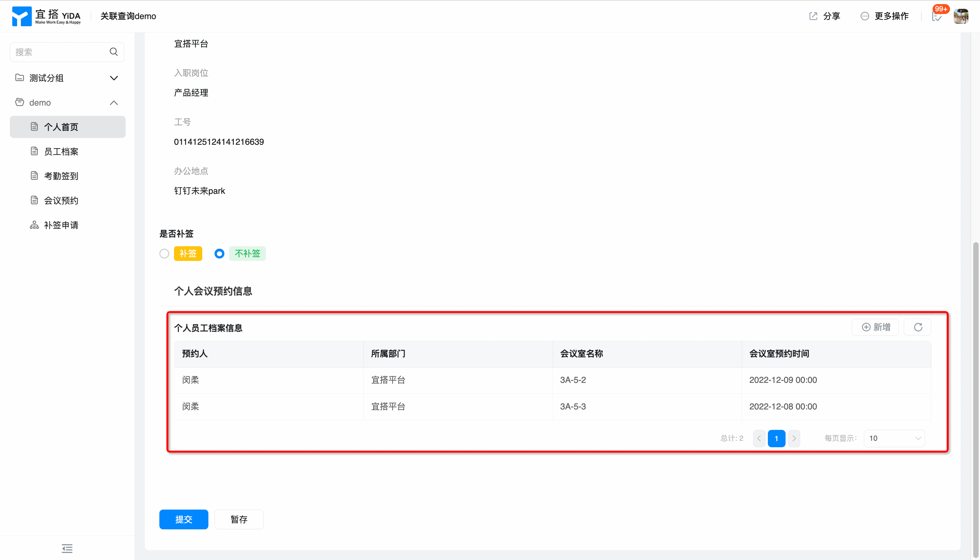Click the 关联查询demo app title
The image size is (980, 560).
128,16
